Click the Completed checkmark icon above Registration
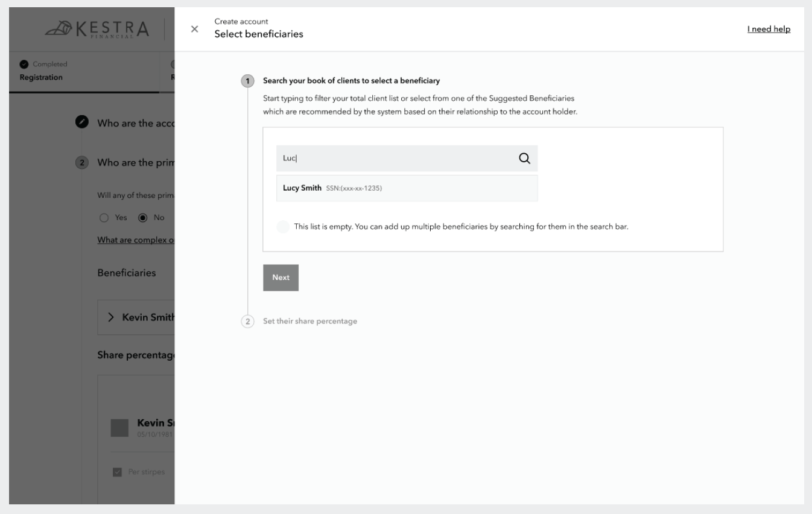812x514 pixels. [23, 65]
